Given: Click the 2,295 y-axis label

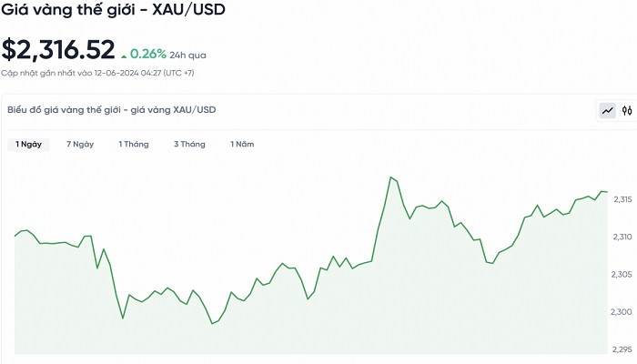Looking at the screenshot, I should [622, 349].
